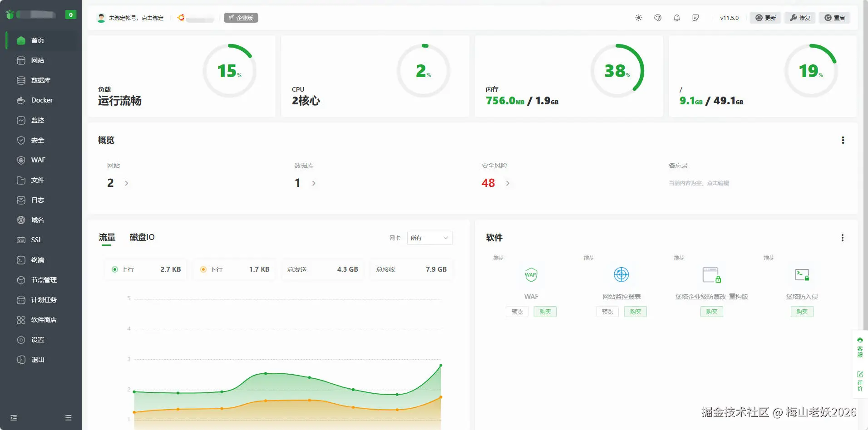
Task: Click the 总接收 7.9 GB value
Action: coord(436,269)
